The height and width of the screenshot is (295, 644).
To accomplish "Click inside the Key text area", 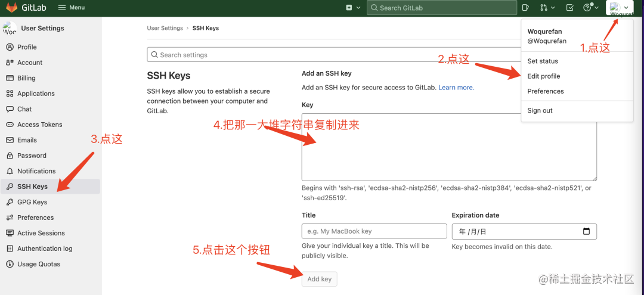I will click(x=449, y=147).
